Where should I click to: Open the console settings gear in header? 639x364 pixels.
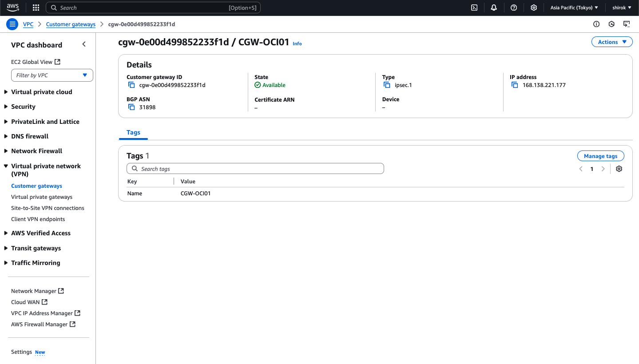point(534,8)
